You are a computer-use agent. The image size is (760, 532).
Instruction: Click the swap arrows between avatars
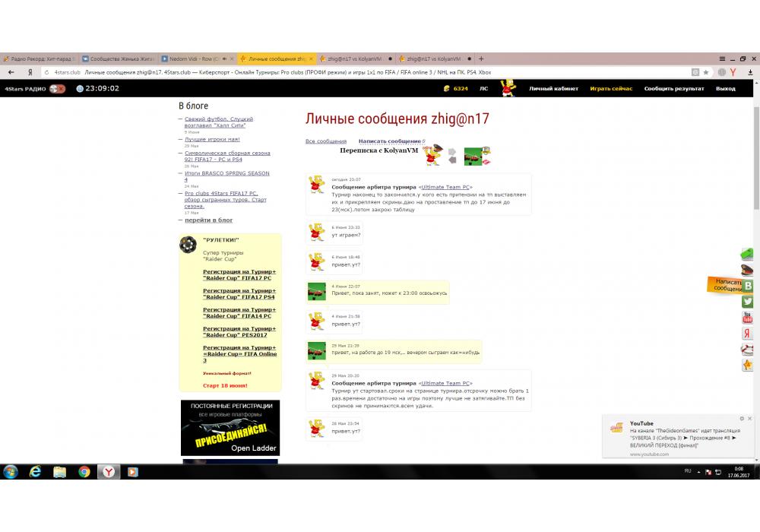(x=452, y=156)
